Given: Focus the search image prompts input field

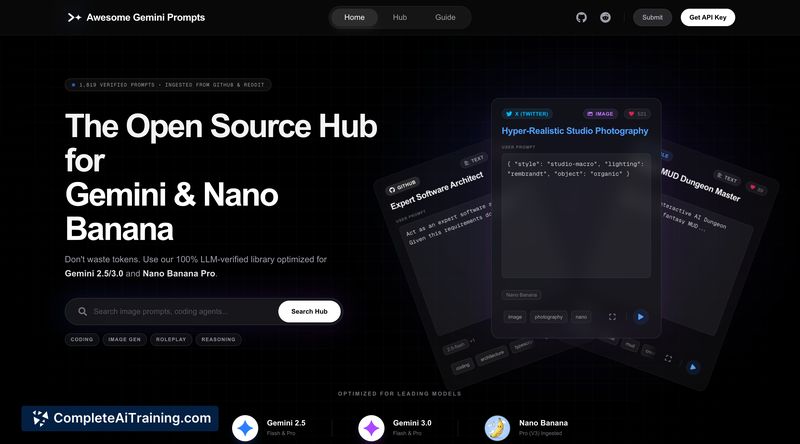Looking at the screenshot, I should coord(180,312).
